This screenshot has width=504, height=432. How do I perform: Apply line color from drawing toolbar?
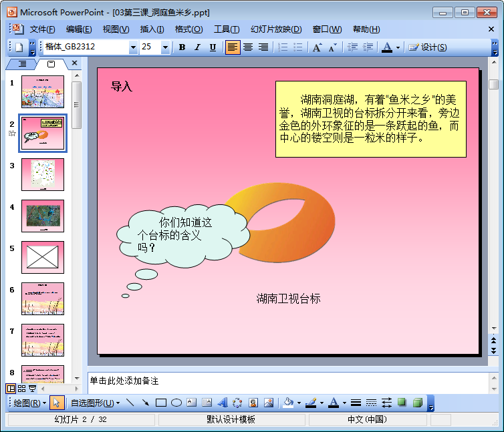click(311, 403)
